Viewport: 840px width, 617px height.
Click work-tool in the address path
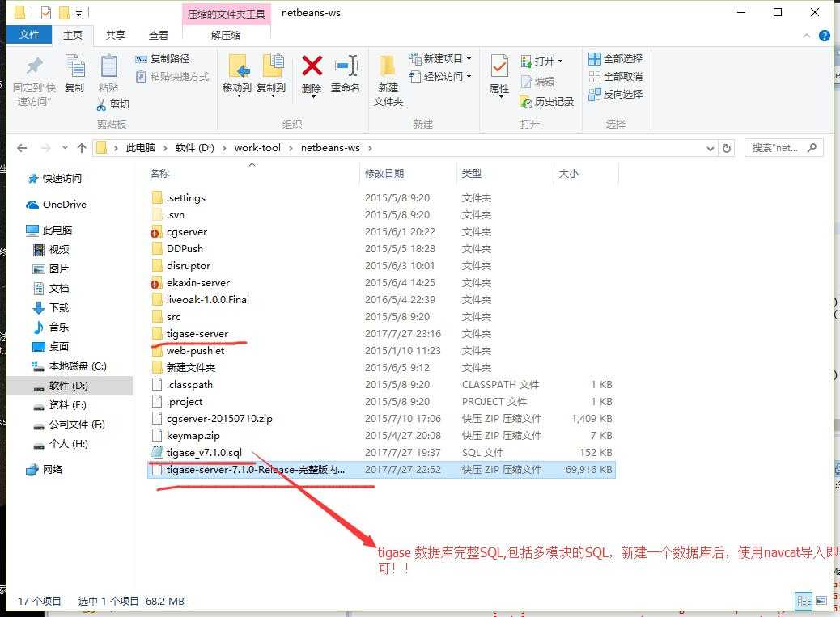[x=257, y=148]
